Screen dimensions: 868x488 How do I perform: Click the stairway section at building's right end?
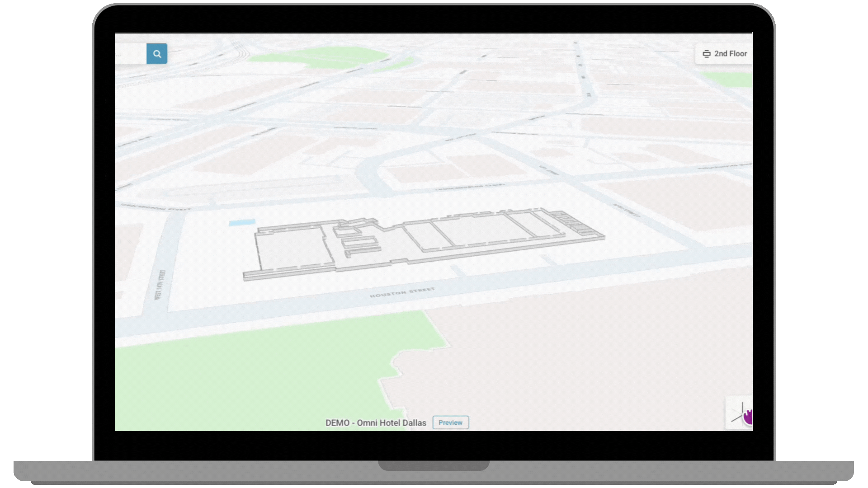click(x=574, y=222)
